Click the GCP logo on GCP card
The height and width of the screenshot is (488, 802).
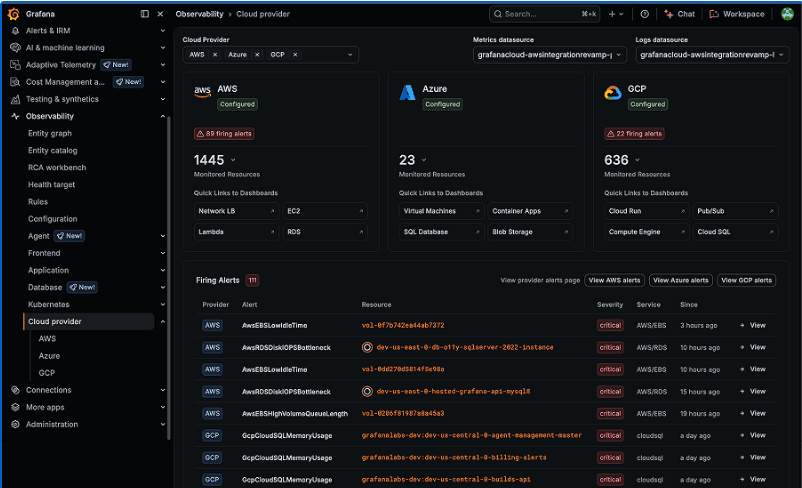[613, 93]
